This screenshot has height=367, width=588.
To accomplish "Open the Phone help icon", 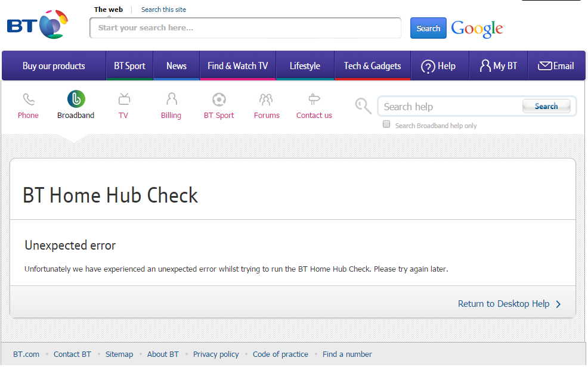I will (x=29, y=99).
